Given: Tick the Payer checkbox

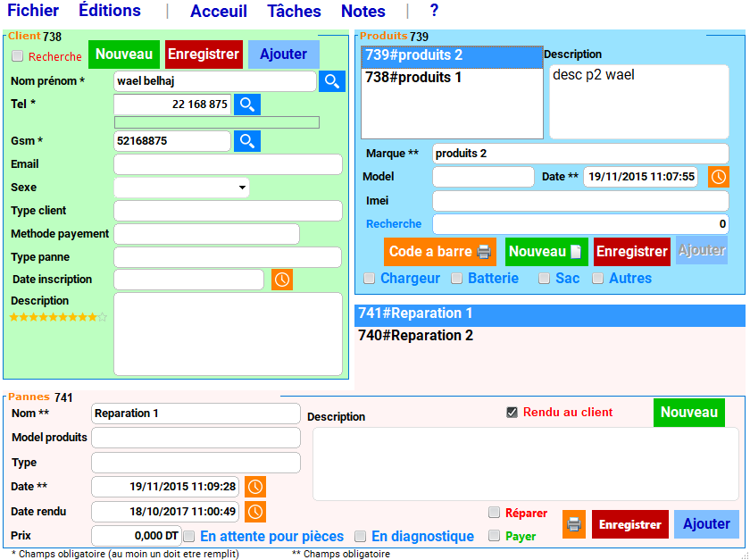Looking at the screenshot, I should point(494,536).
